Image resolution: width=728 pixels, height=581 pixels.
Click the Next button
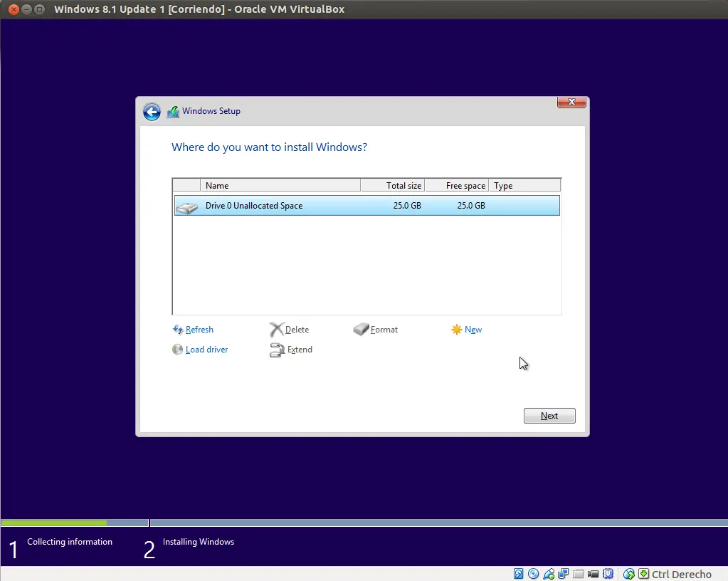549,416
